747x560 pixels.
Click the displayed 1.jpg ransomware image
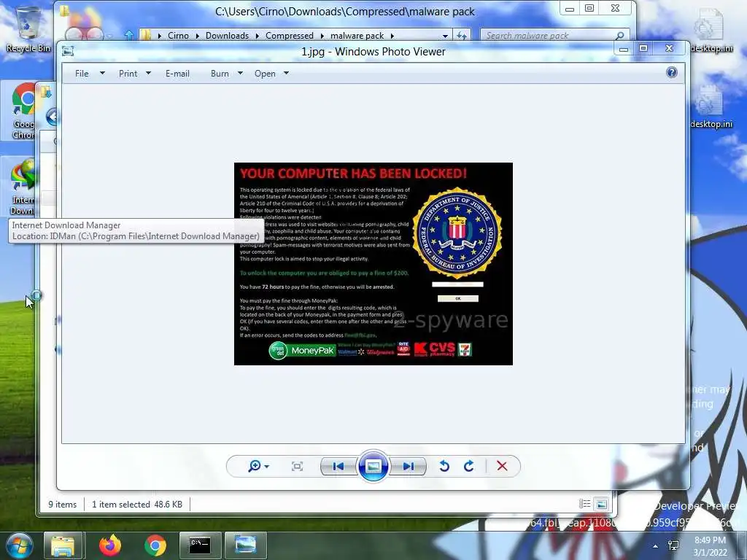coord(373,264)
